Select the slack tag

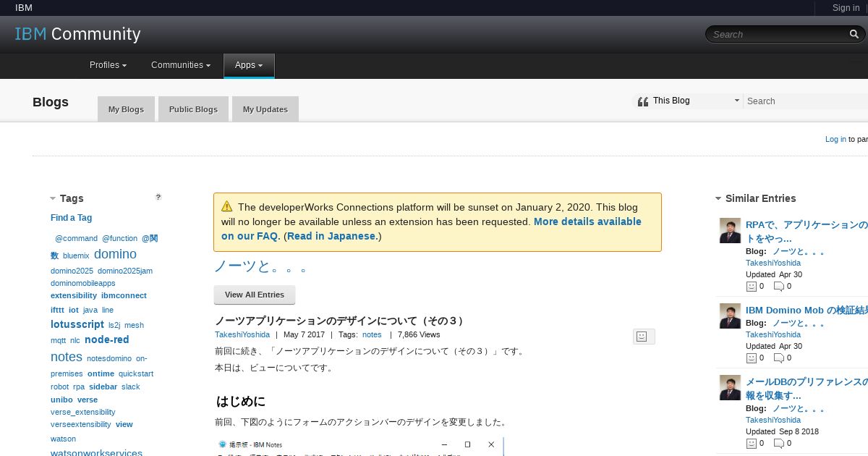(131, 387)
